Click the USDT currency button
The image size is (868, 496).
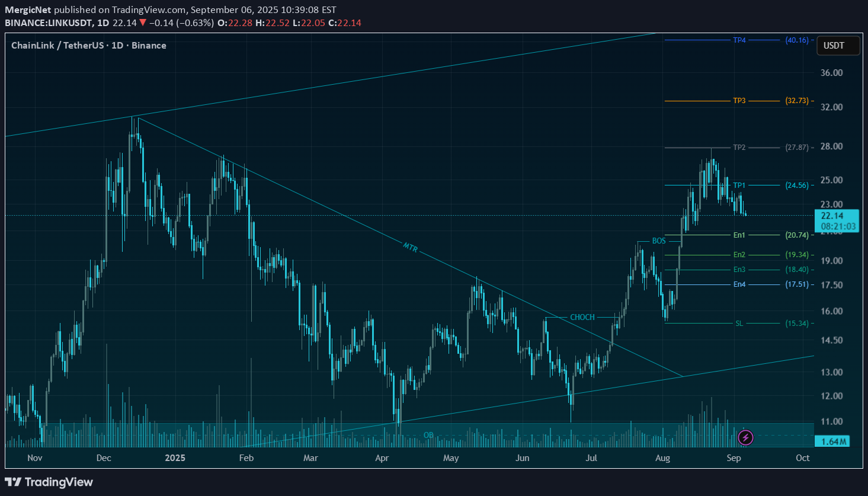point(838,46)
